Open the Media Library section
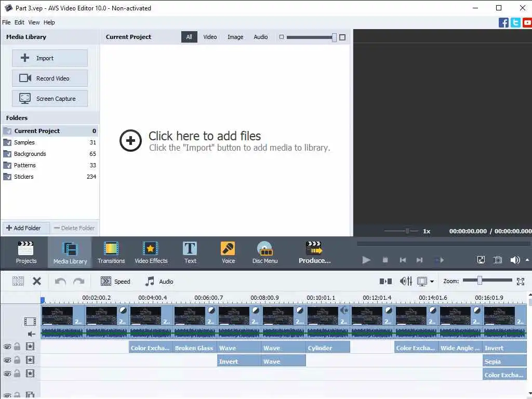The height and width of the screenshot is (399, 532). (70, 252)
